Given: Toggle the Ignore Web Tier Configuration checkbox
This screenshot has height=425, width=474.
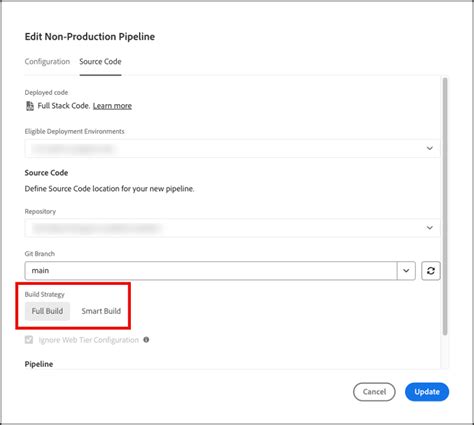Looking at the screenshot, I should (x=29, y=340).
